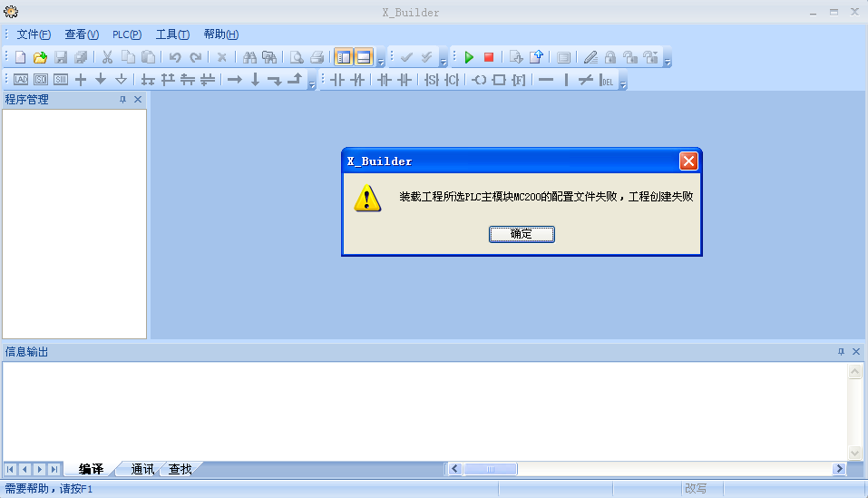Pin the 程序管理 panel
Screen dimensions: 868x498
click(x=123, y=100)
